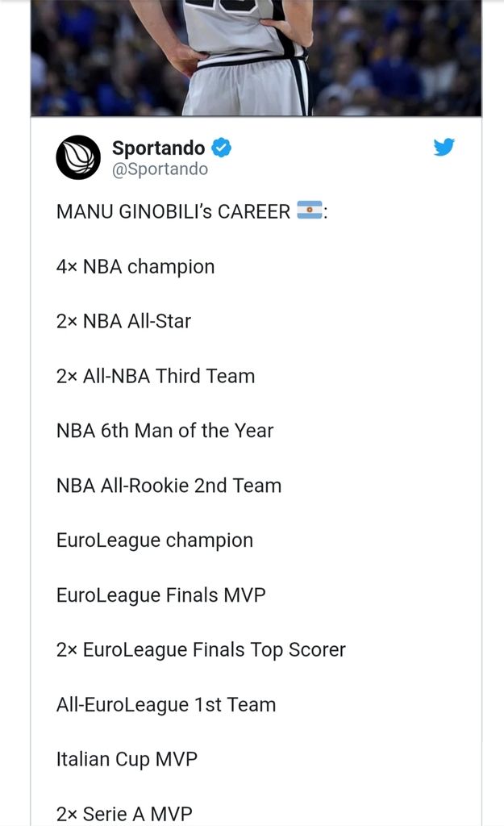
Task: Click the 'EuroLeague champion' line
Action: point(155,540)
